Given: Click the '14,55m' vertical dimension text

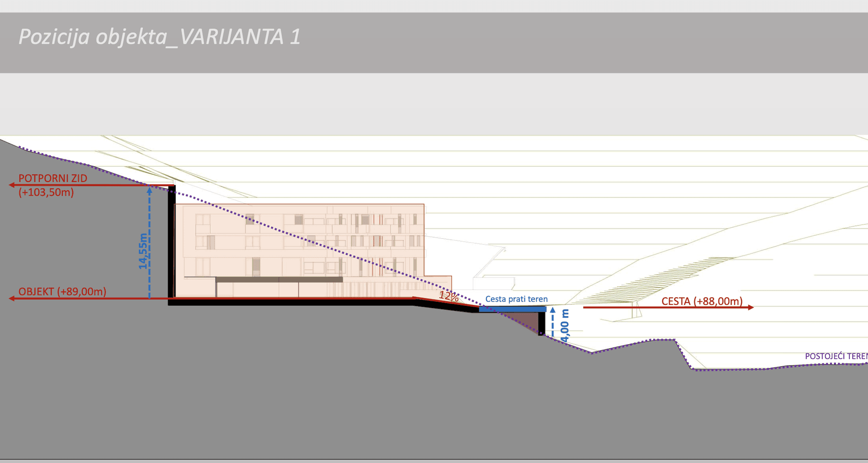Looking at the screenshot, I should 143,252.
